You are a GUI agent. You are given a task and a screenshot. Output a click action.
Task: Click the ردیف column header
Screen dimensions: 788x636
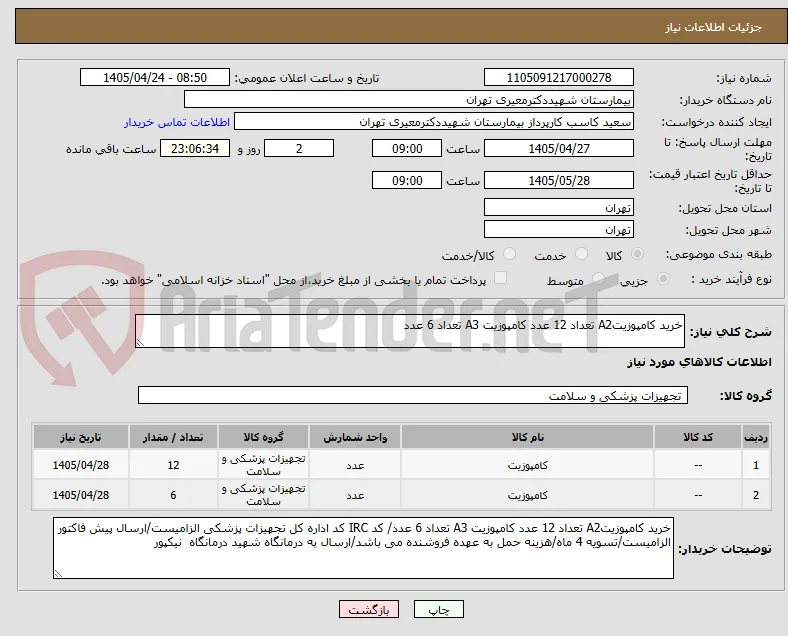[x=755, y=437]
